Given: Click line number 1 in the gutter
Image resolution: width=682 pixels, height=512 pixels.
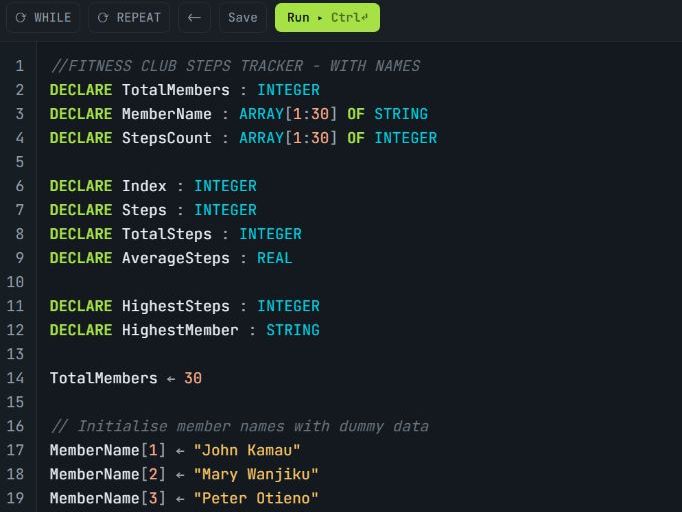Looking at the screenshot, I should [x=20, y=66].
